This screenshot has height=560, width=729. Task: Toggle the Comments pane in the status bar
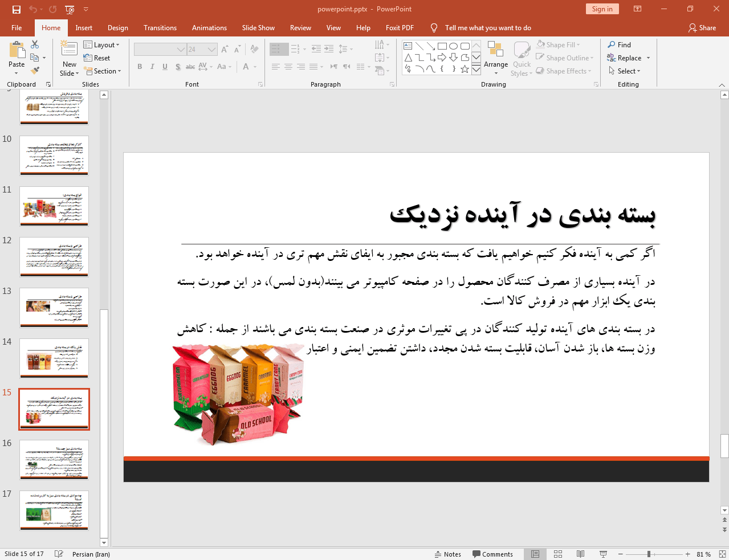[x=492, y=554]
